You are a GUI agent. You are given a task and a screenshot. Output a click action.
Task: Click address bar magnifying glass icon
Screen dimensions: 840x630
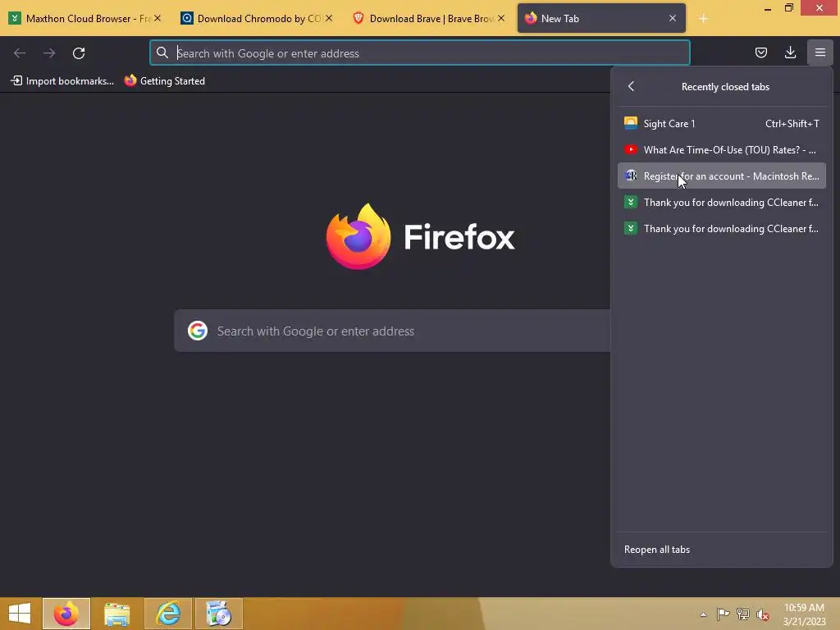click(x=162, y=52)
